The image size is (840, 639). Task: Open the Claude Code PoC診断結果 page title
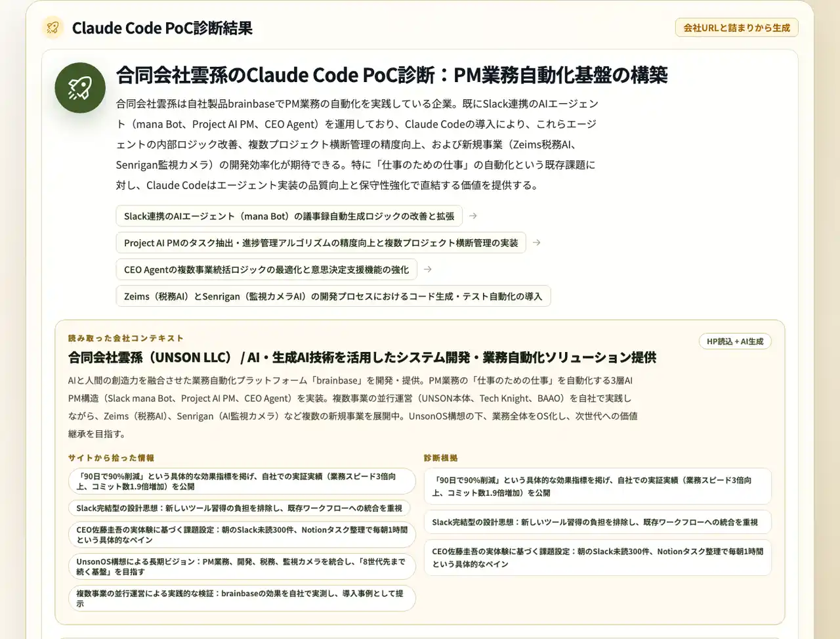click(x=162, y=28)
